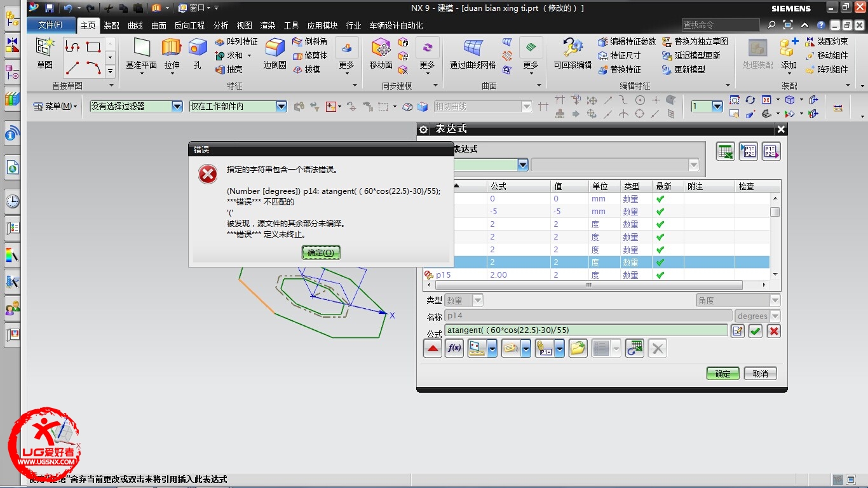Switch to the 应用模块 ribbon tab
The height and width of the screenshot is (488, 868).
click(322, 25)
